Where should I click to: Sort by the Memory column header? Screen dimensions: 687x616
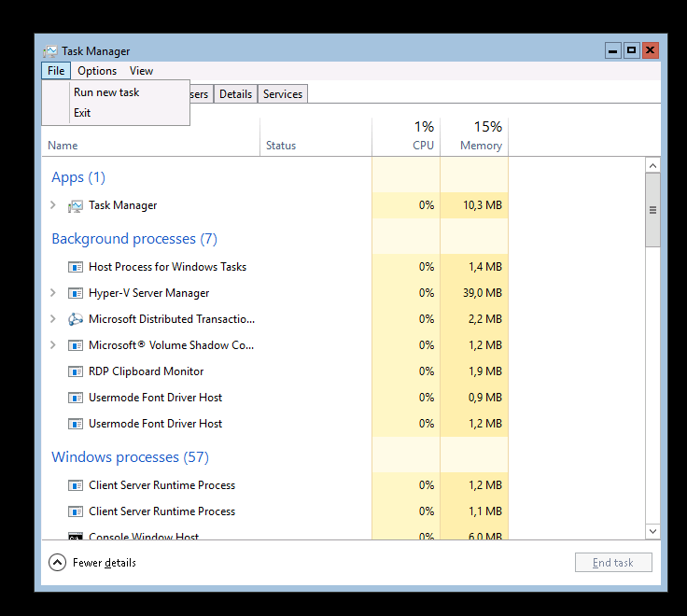pyautogui.click(x=474, y=136)
